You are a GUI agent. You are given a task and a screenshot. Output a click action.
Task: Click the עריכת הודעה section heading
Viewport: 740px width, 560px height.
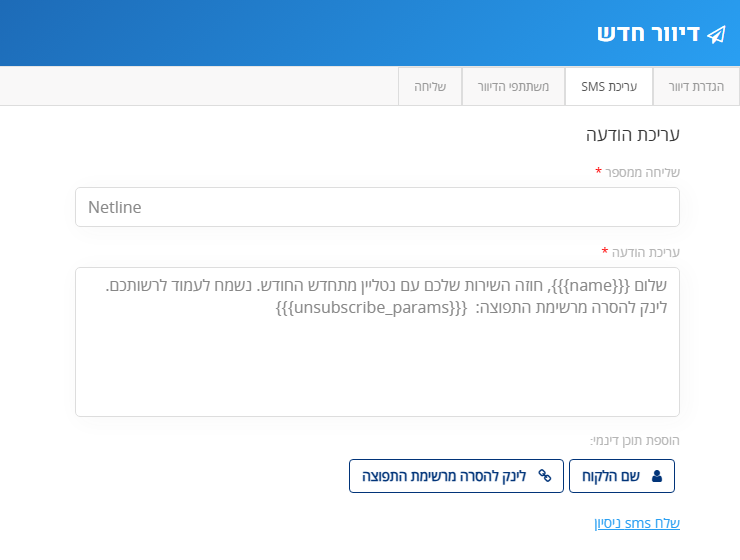coord(633,134)
